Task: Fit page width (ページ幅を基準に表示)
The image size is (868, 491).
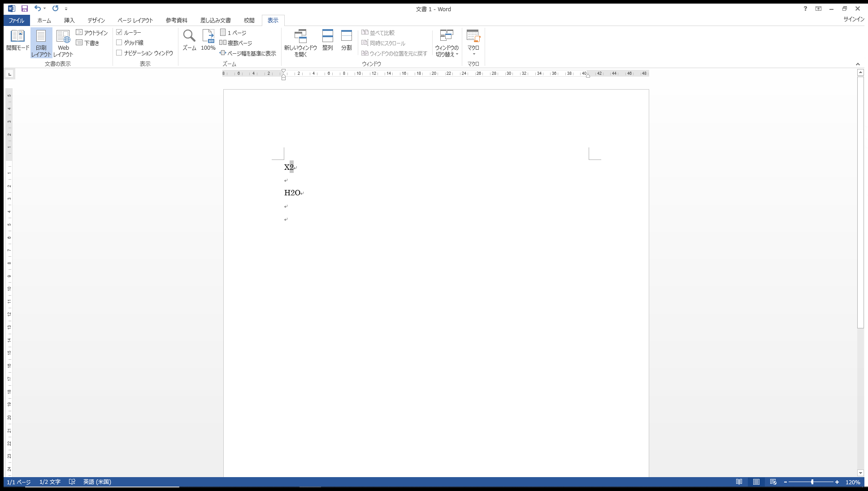Action: coord(248,53)
